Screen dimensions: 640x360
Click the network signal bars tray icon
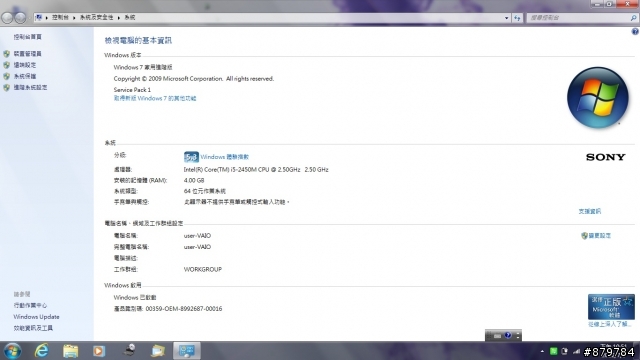click(576, 351)
